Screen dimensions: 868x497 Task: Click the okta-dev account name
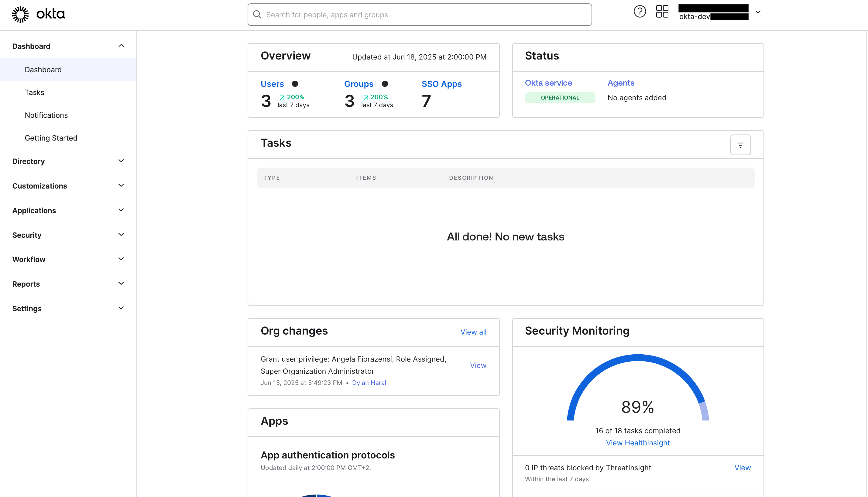pyautogui.click(x=713, y=16)
